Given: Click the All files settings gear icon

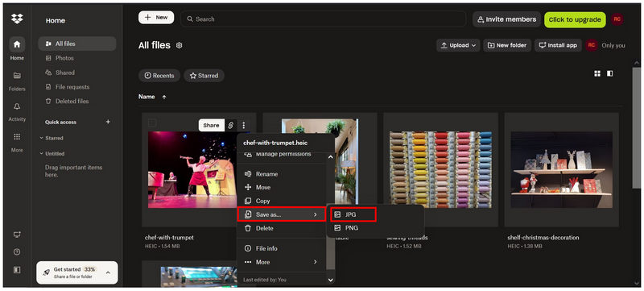Looking at the screenshot, I should coord(179,45).
